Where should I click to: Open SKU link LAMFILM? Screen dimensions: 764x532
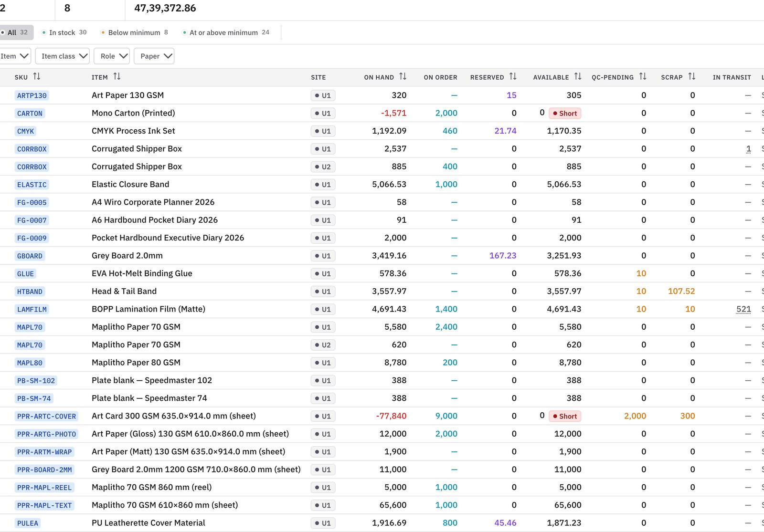pyautogui.click(x=32, y=309)
